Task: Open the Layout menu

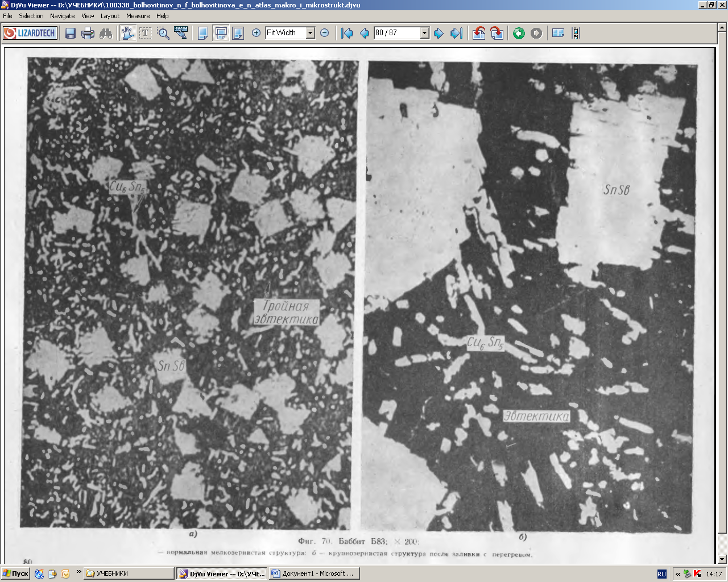Action: (110, 16)
